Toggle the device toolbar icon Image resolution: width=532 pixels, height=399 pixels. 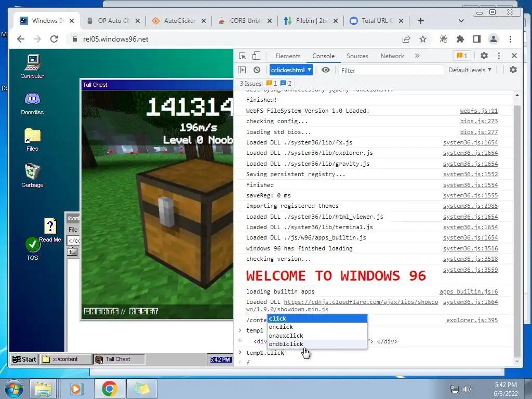click(x=256, y=56)
